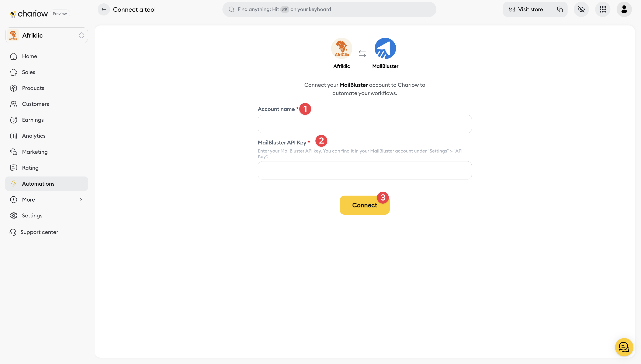Click the MailBluster API Key field
Image resolution: width=641 pixels, height=364 pixels.
tap(364, 170)
